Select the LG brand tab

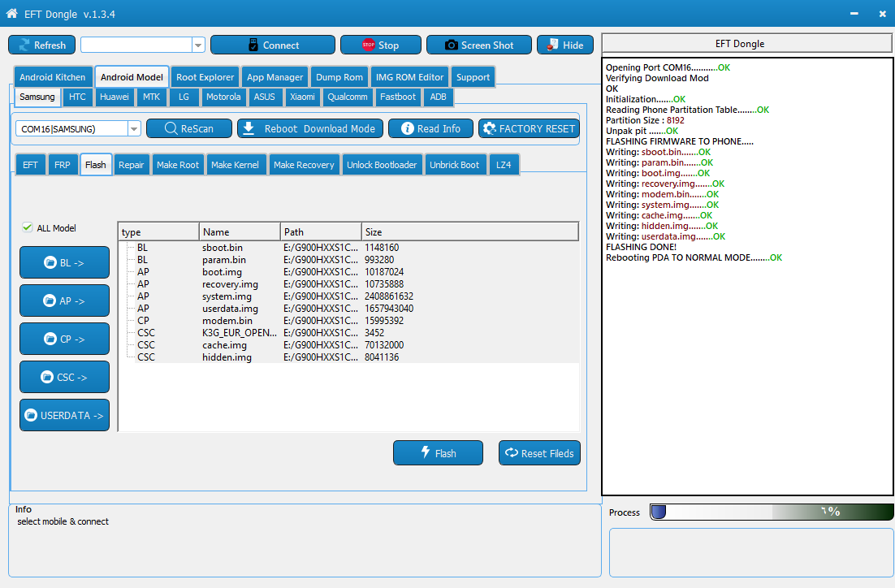pos(184,97)
